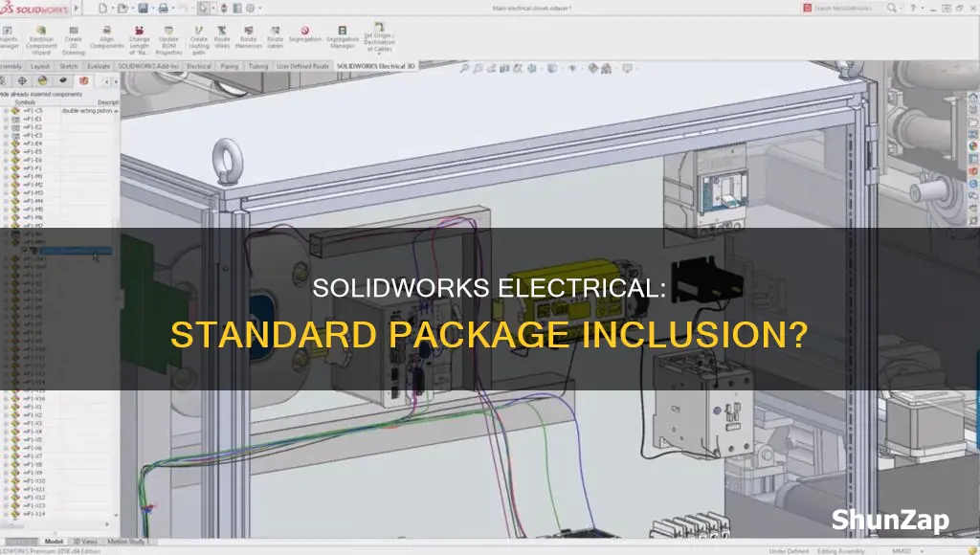Click the Edit Appearance icon

[593, 68]
